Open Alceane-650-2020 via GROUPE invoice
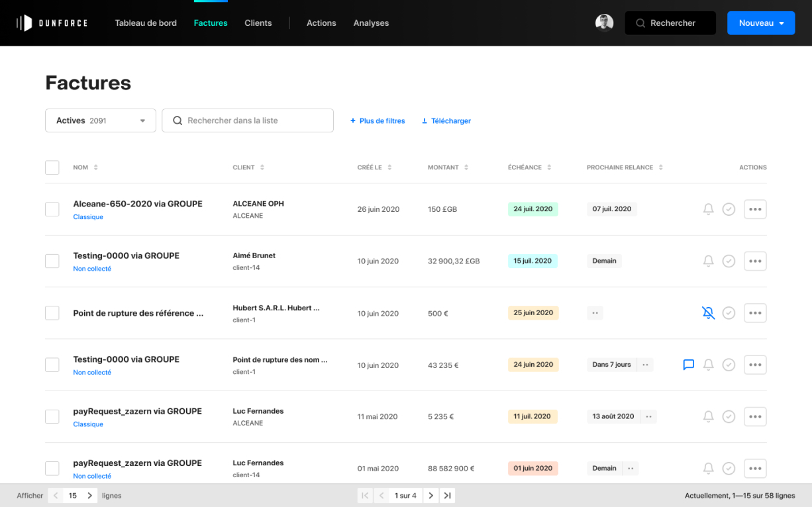Image resolution: width=812 pixels, height=507 pixels. click(138, 204)
